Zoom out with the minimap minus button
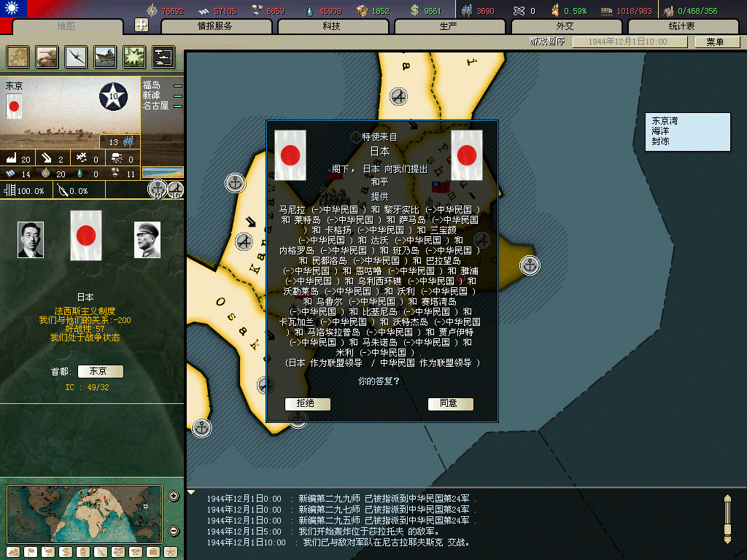Viewport: 747px width, 560px height. 174,531
